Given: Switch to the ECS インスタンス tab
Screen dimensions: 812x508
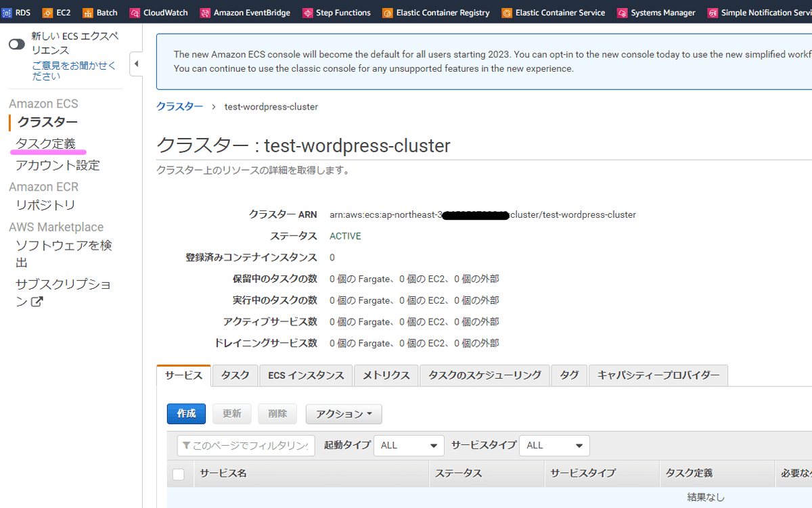Looking at the screenshot, I should 306,375.
